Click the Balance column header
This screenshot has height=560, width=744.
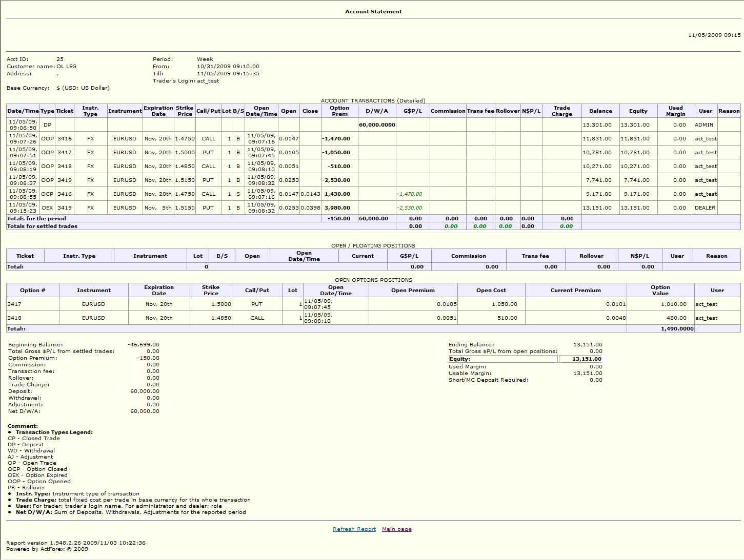tap(600, 111)
